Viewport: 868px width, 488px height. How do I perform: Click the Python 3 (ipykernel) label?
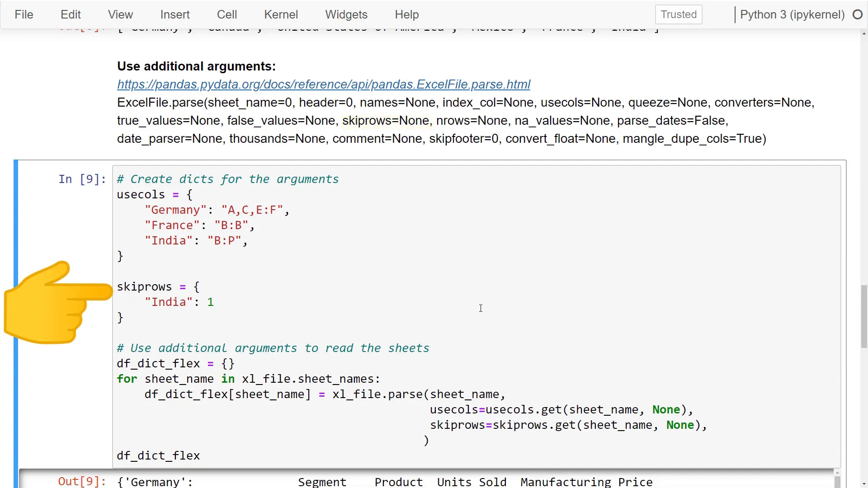tap(792, 14)
